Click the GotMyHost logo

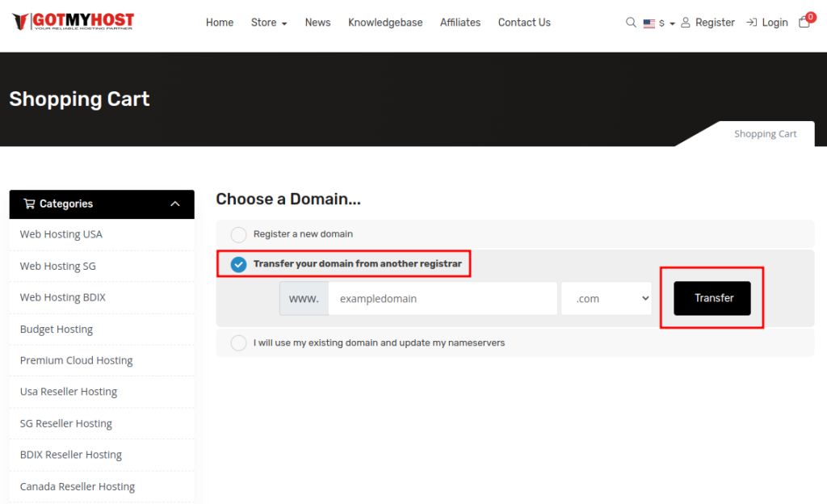click(73, 22)
